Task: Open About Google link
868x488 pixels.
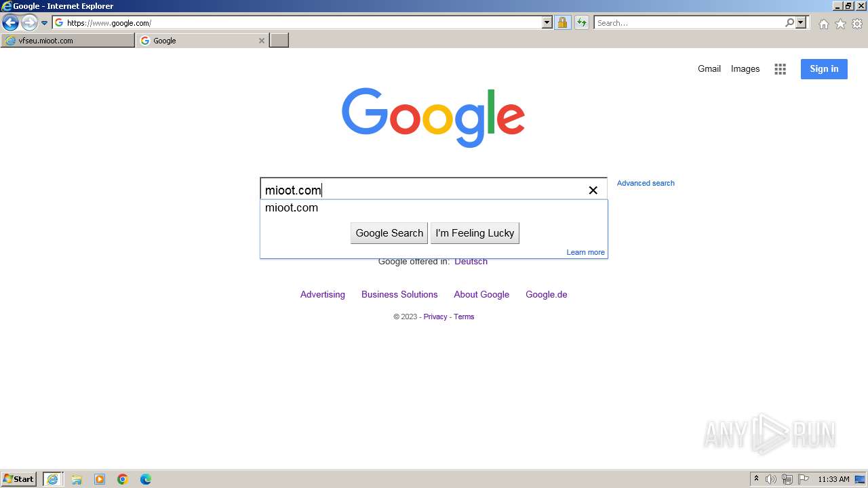Action: [481, 294]
